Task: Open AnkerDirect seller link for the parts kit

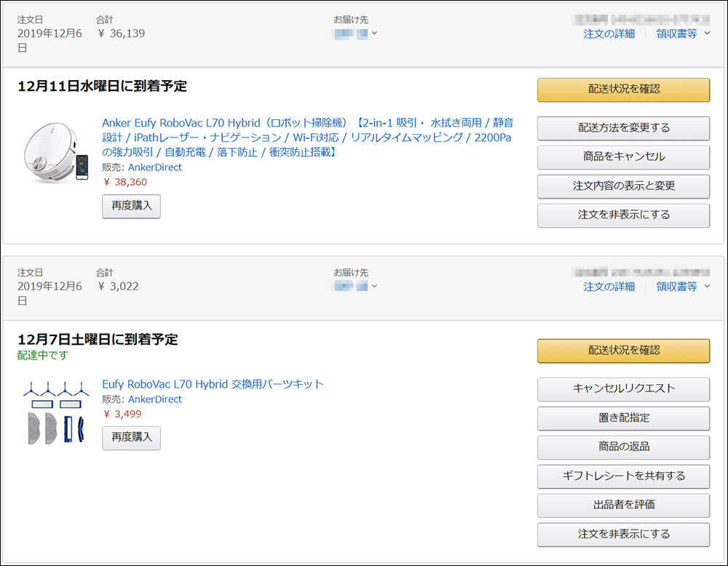Action: (155, 399)
